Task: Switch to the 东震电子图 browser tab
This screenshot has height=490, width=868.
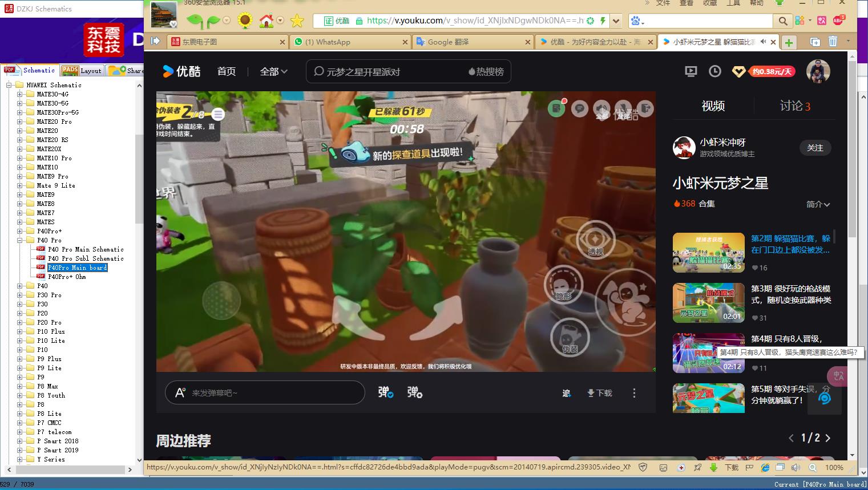Action: [x=229, y=42]
